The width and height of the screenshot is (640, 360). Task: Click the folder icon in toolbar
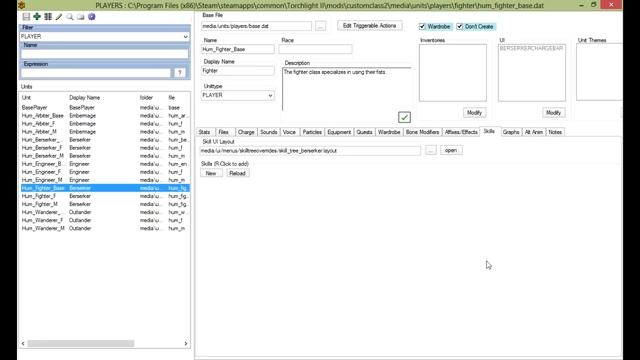(81, 17)
